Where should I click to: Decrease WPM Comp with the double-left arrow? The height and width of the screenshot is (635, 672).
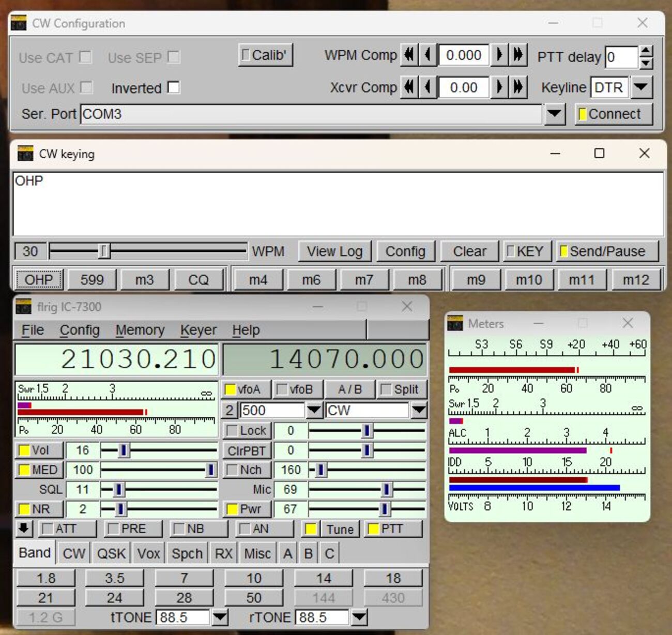point(409,55)
